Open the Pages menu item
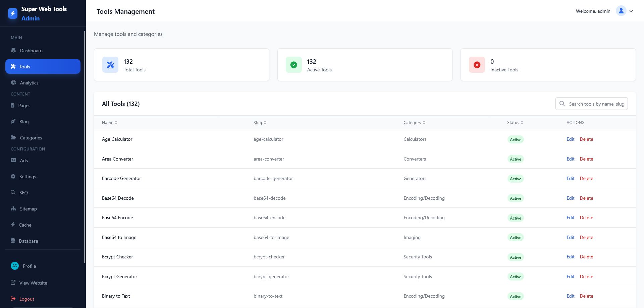The height and width of the screenshot is (308, 644). click(x=43, y=106)
